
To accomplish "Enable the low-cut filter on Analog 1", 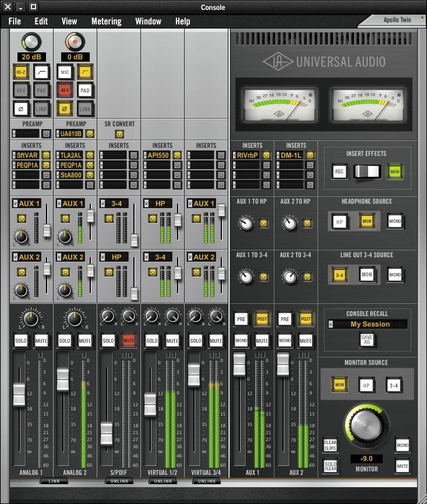I will click(41, 72).
